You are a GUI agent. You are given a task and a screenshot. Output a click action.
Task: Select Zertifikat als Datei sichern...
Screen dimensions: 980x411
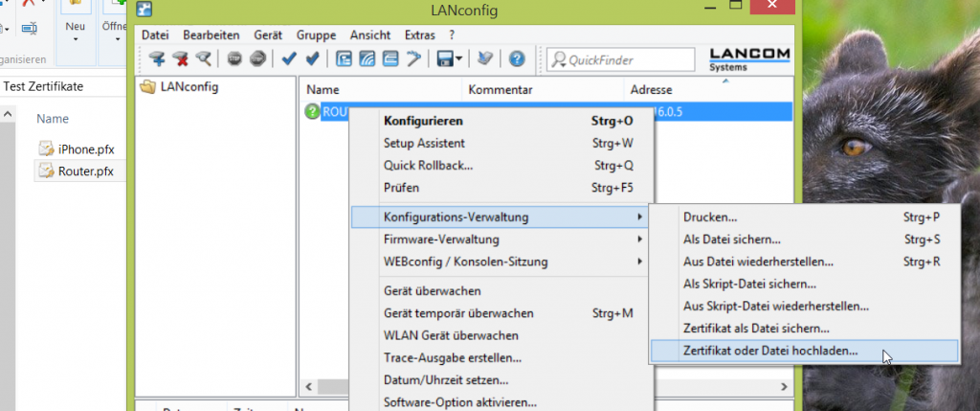click(804, 329)
